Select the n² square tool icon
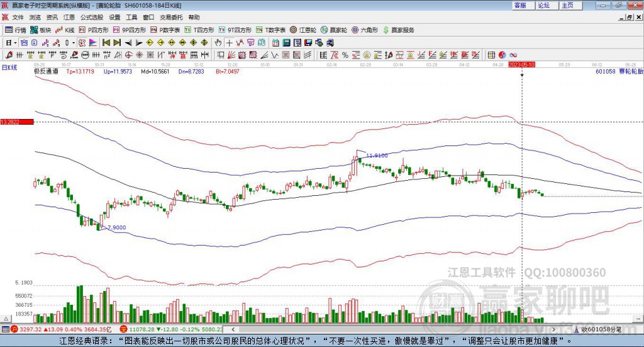The width and height of the screenshot is (644, 347). (x=107, y=55)
